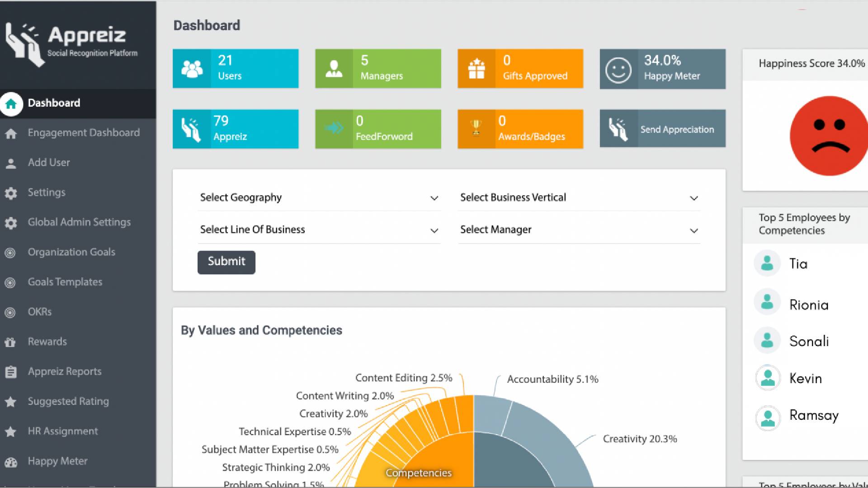Image resolution: width=868 pixels, height=488 pixels.
Task: Open the 21 Users tile
Action: pos(236,69)
